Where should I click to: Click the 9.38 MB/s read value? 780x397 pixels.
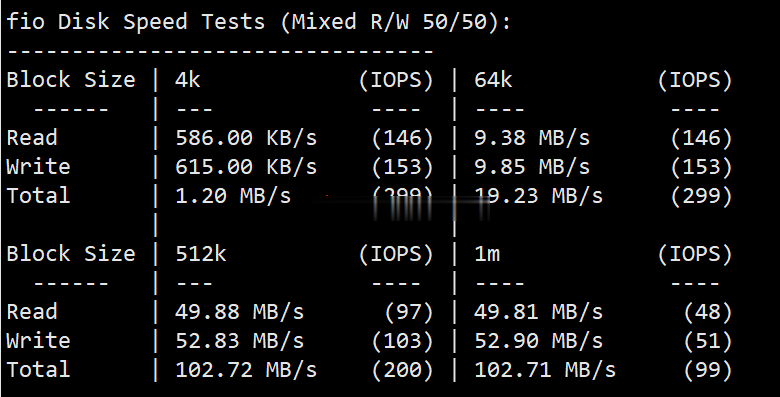532,138
